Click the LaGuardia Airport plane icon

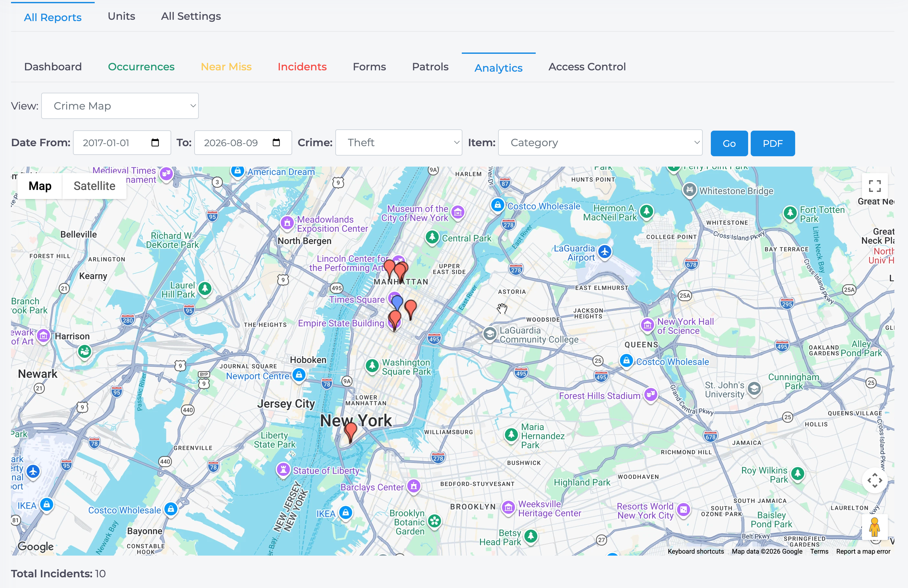pos(605,252)
